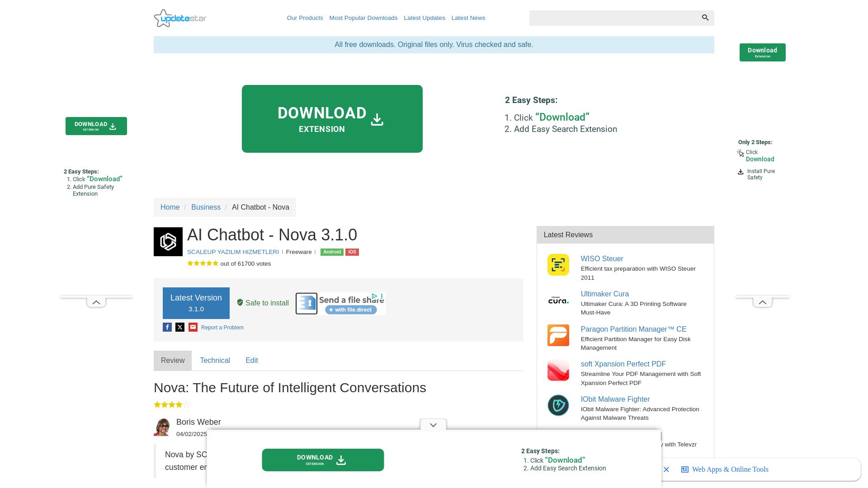Viewport: 868px width, 488px height.
Task: Go to Home breadcrumb
Action: pyautogui.click(x=170, y=207)
